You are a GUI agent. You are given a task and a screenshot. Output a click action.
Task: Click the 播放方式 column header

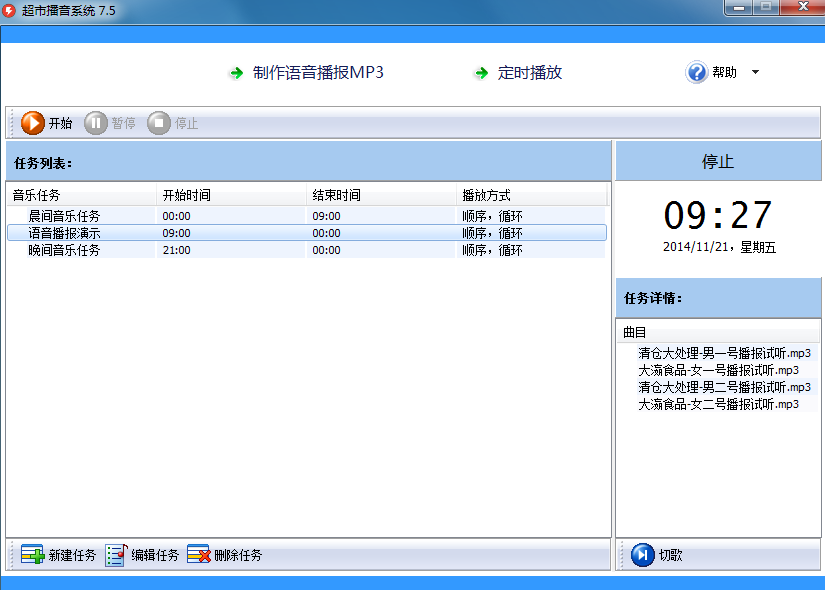point(531,195)
